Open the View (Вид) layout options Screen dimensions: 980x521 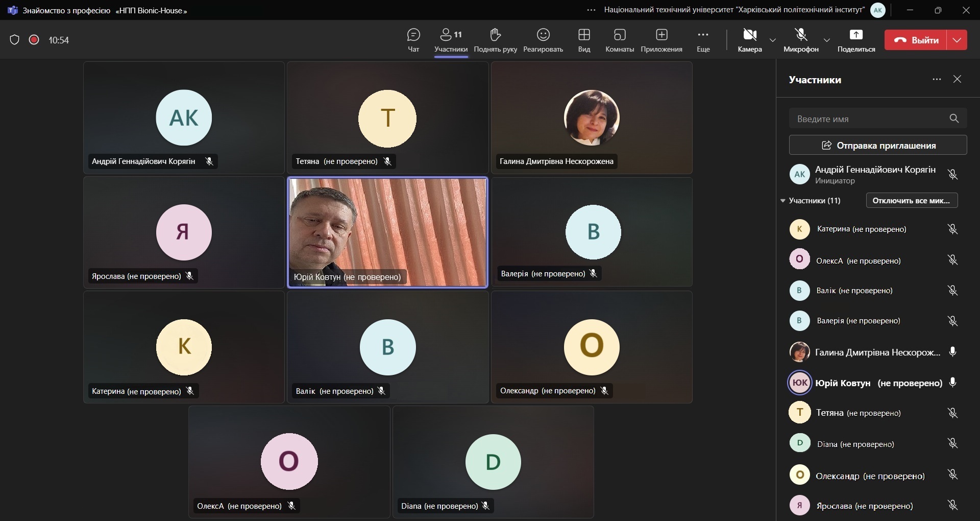pyautogui.click(x=584, y=40)
